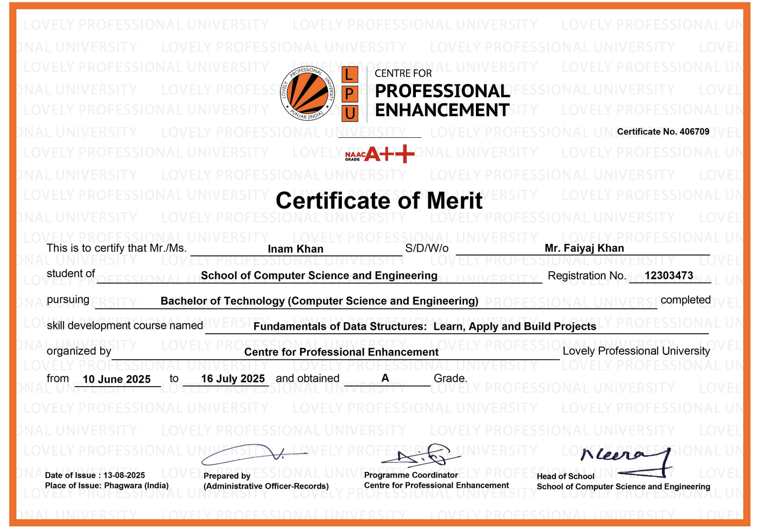Click 'Certificate No. 406709'

tap(663, 132)
